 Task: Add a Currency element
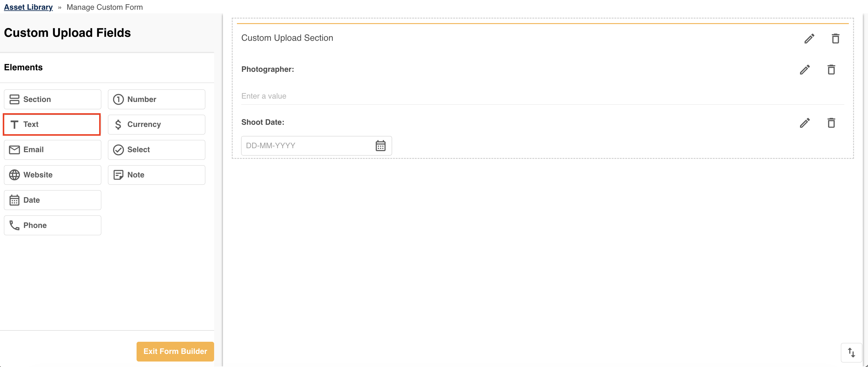pos(156,124)
